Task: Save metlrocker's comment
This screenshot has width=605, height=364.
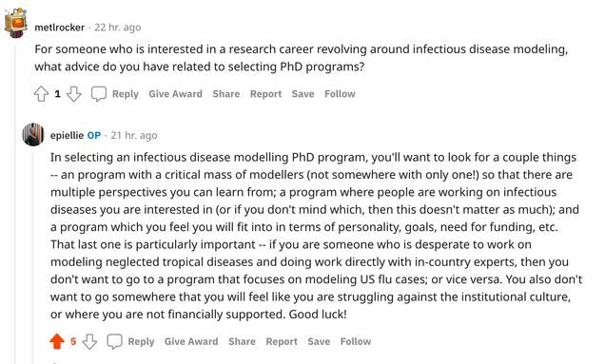Action: pos(302,94)
